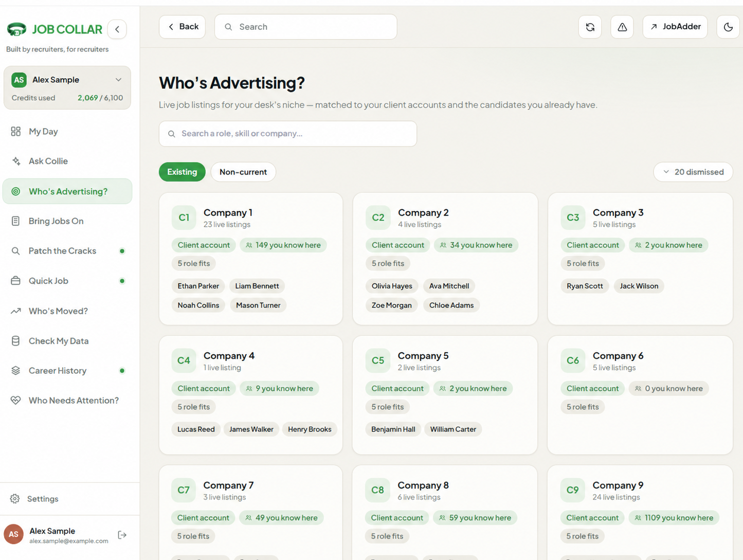Select the Zoe Morgan name chip

click(x=392, y=305)
